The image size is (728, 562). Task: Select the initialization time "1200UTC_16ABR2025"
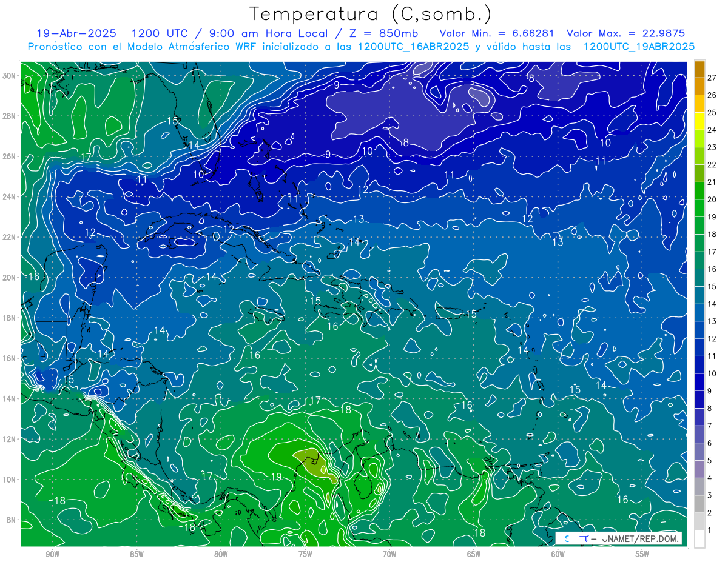coord(413,47)
